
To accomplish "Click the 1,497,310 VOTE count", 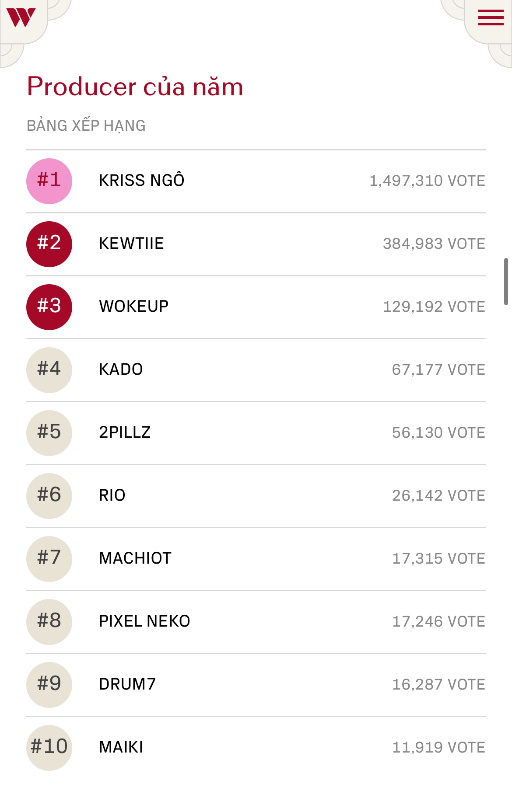I will tap(427, 181).
